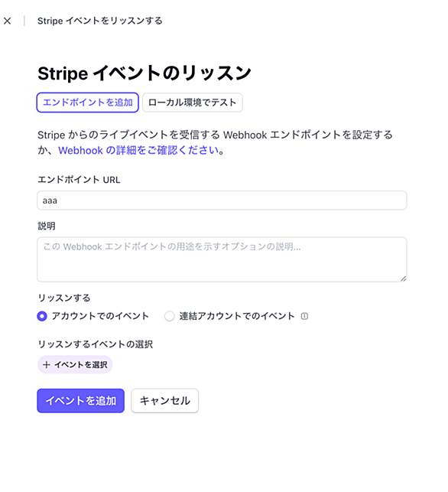Open the イベントを選択 event picker
Viewport: 448px width, 492px height.
click(75, 365)
